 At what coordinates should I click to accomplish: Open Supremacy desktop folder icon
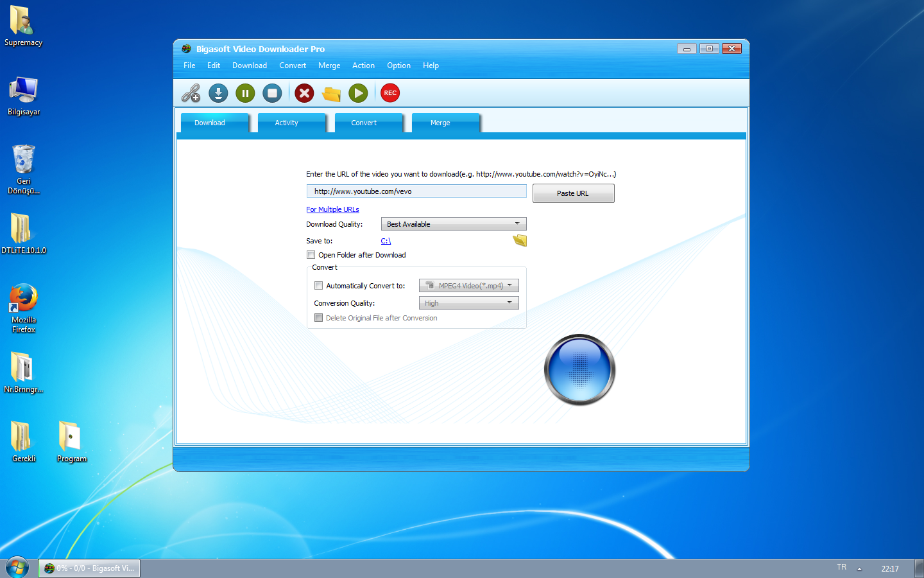pyautogui.click(x=23, y=26)
